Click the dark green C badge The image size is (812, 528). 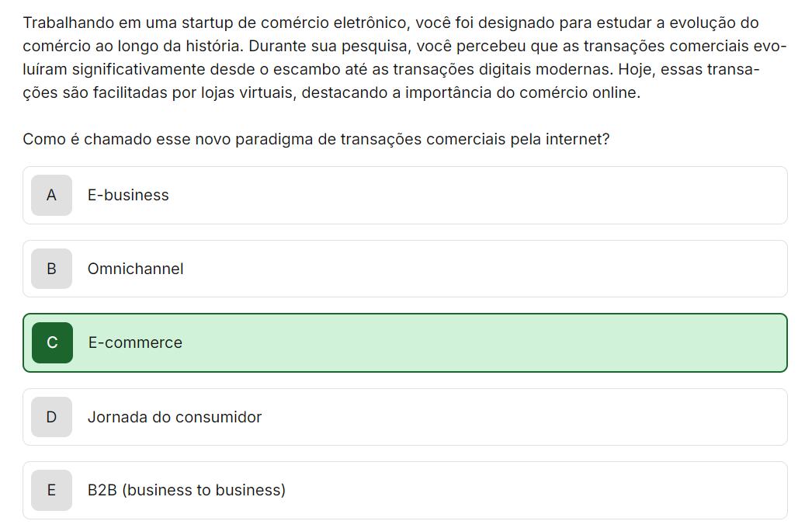[x=52, y=343]
